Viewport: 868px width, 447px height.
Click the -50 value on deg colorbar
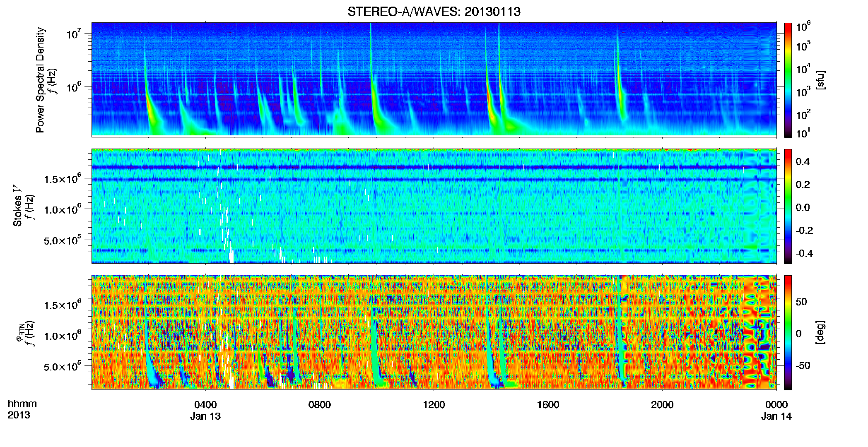[803, 366]
